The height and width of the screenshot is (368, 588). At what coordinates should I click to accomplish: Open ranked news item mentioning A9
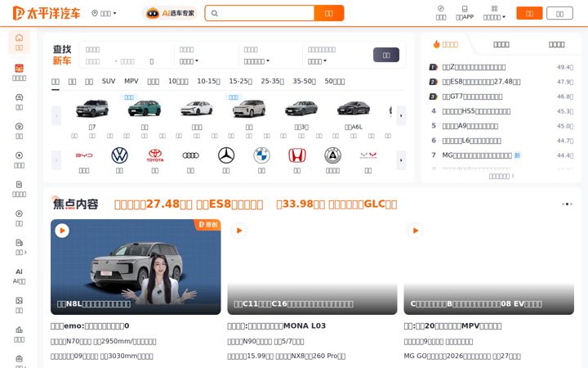tap(470, 126)
